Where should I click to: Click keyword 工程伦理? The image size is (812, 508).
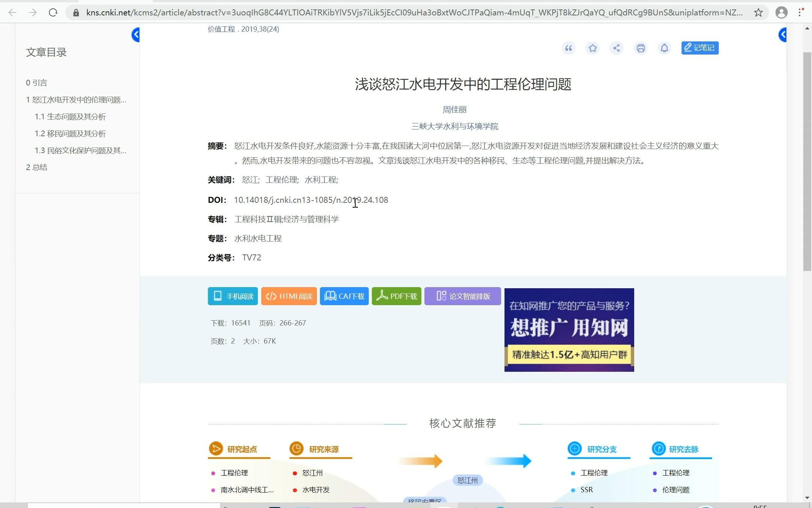coord(282,180)
